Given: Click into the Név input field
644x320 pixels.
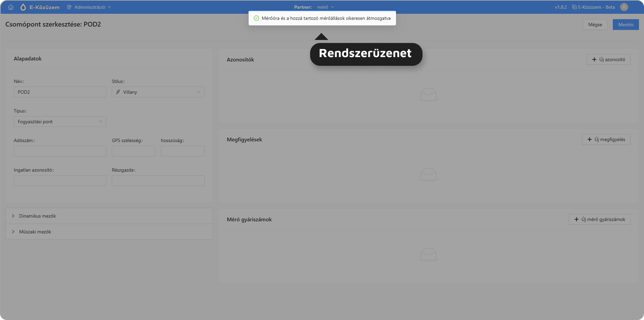Looking at the screenshot, I should [60, 92].
